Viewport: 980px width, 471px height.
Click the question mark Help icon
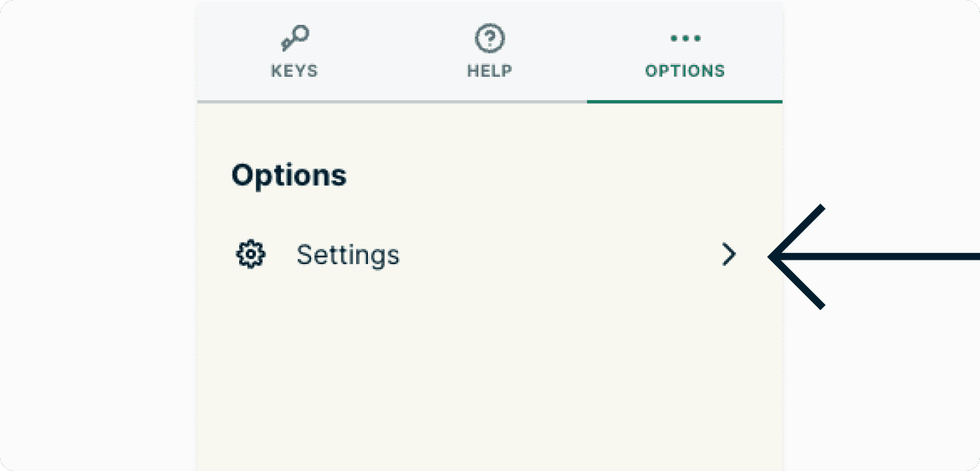click(x=489, y=38)
